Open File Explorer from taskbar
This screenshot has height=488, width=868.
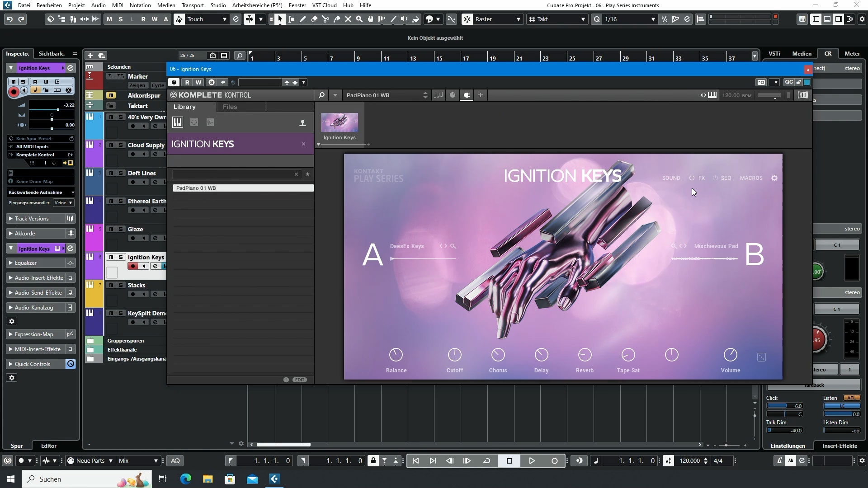tap(208, 479)
